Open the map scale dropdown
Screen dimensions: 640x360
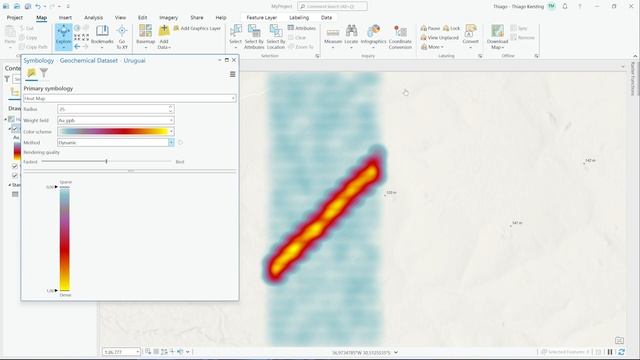point(137,352)
